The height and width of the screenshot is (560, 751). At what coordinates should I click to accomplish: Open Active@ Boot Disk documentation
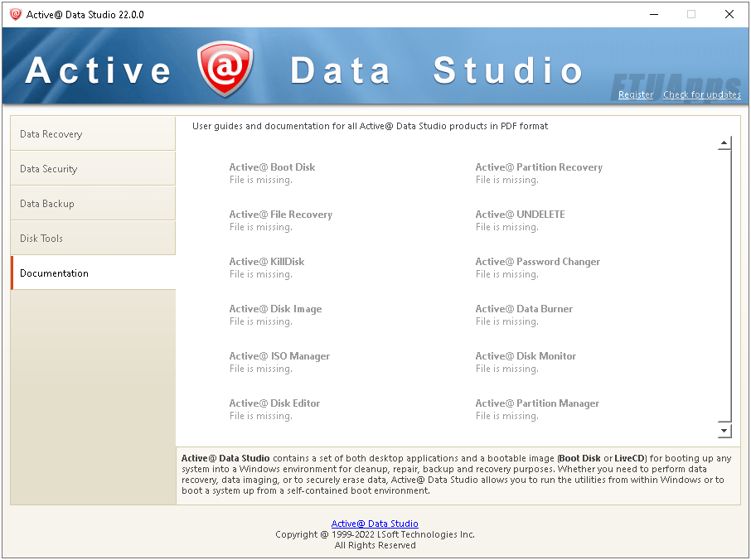pyautogui.click(x=272, y=167)
